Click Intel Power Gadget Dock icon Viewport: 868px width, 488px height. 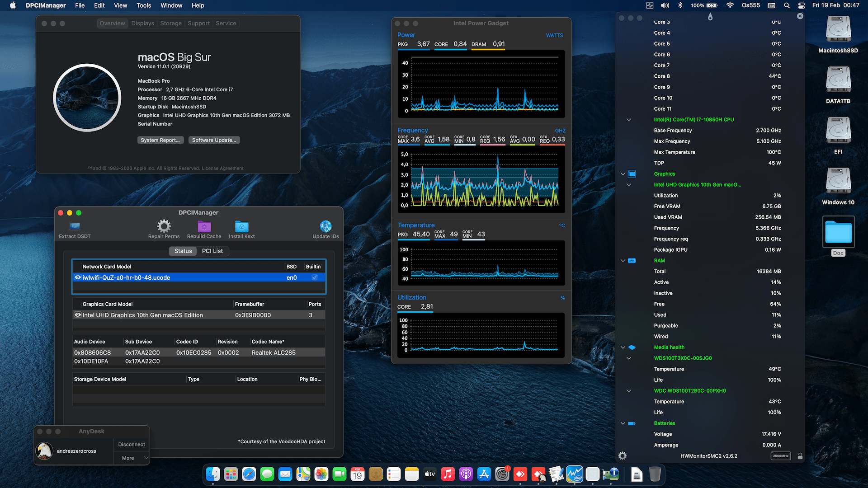[575, 474]
